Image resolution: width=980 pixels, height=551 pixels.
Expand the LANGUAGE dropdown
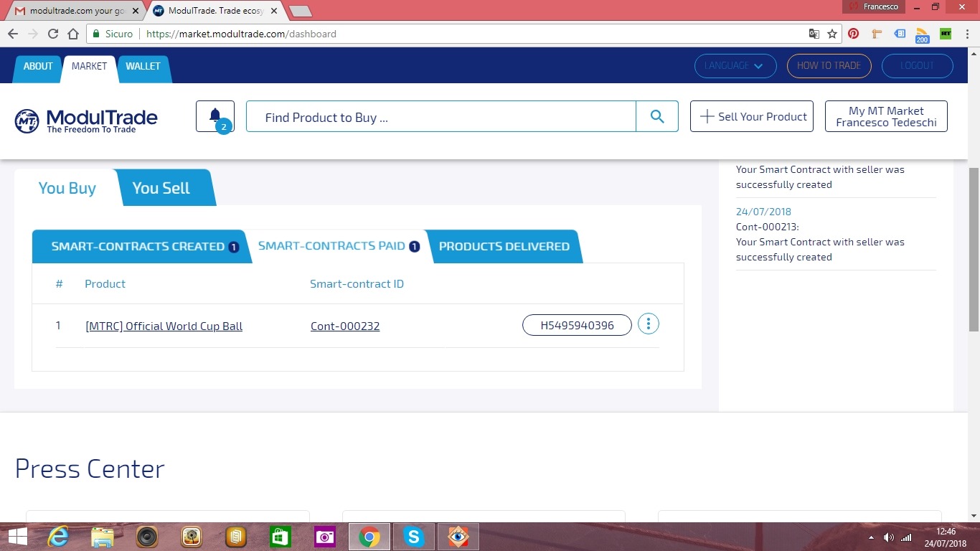(x=735, y=66)
